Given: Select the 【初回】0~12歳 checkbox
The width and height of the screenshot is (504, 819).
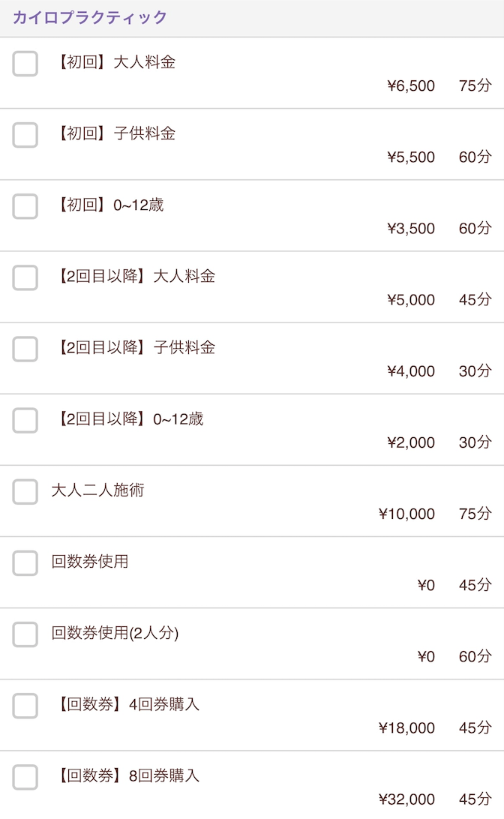Looking at the screenshot, I should (25, 206).
